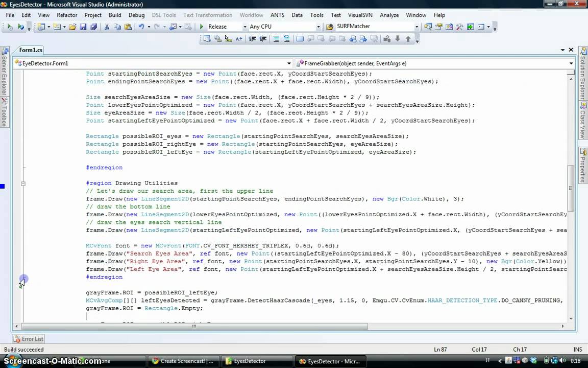Click the 'Build succeeded' status text

tap(24, 350)
